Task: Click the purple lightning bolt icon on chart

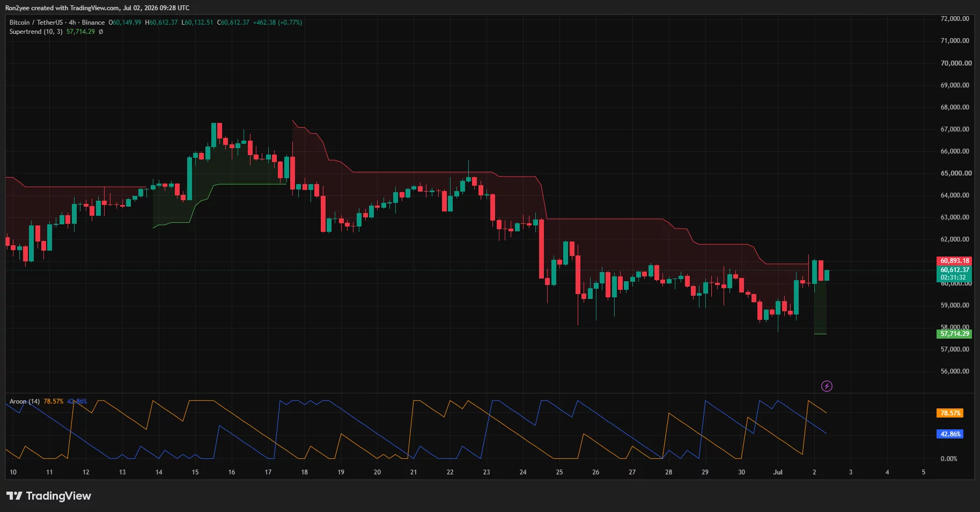Action: pos(827,386)
